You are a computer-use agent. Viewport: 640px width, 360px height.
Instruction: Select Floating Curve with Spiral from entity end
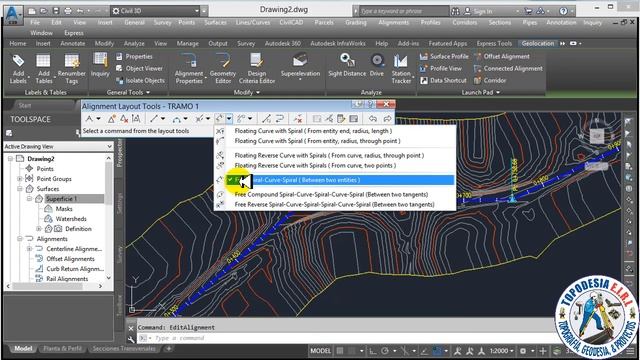[313, 131]
